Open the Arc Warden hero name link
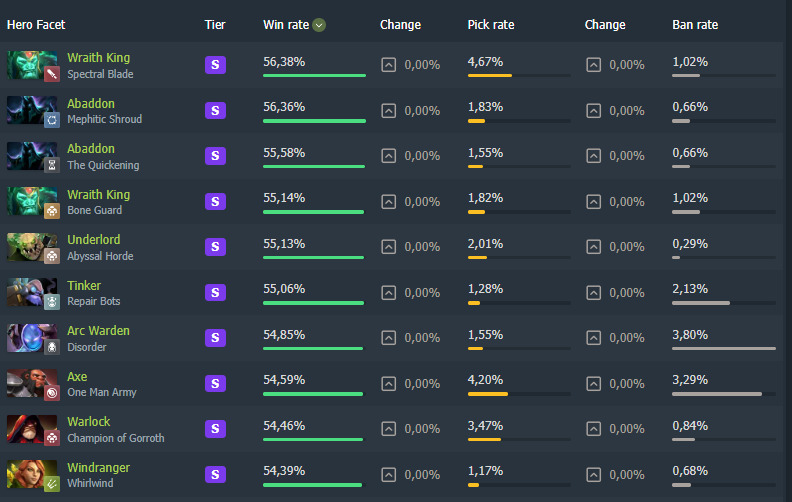 (x=98, y=331)
